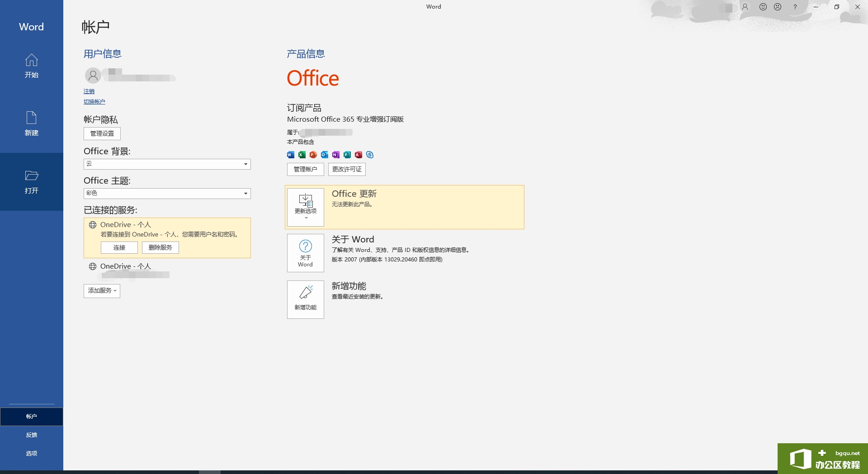Open 关于 Word about button
The height and width of the screenshot is (474, 868).
pos(306,253)
